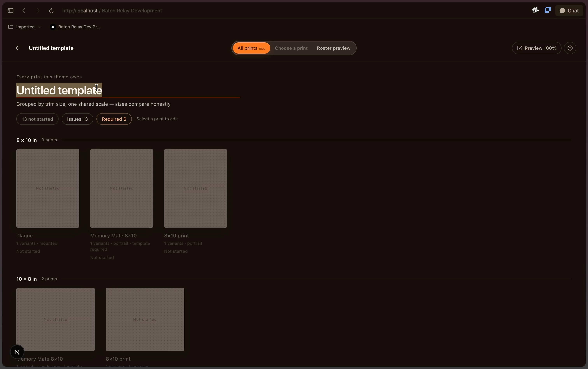Go back using the browser back arrow

click(24, 10)
